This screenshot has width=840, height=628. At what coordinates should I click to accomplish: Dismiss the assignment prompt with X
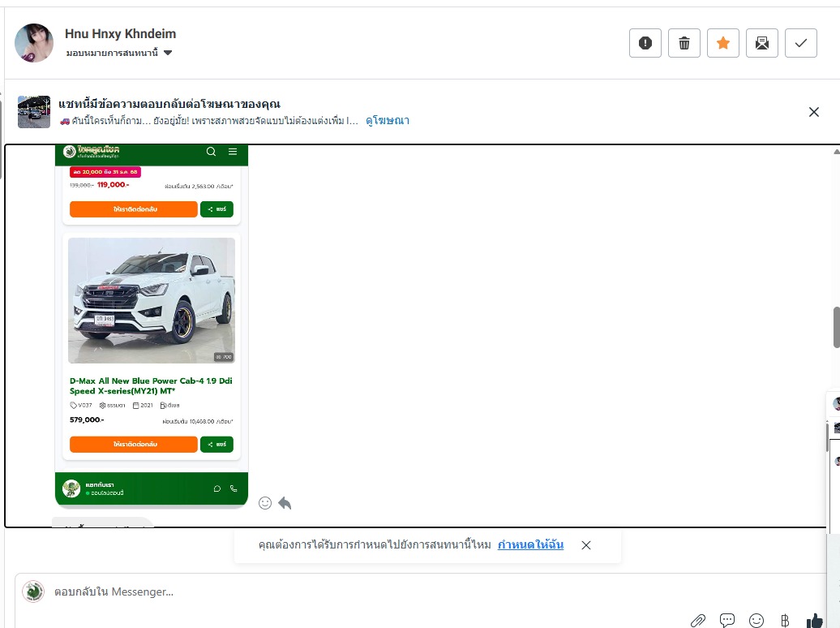coord(586,545)
